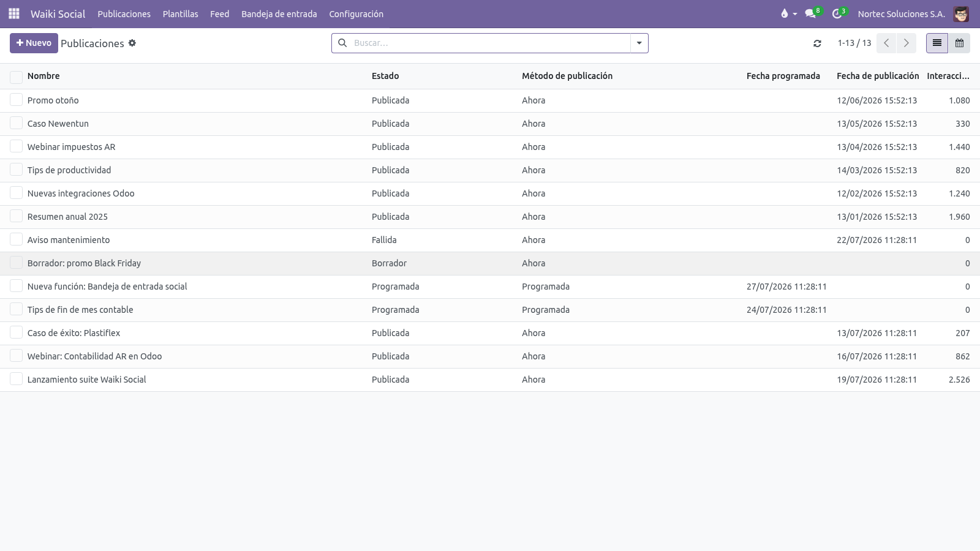Open the Caso Newentun record
980x551 pixels.
pos(58,124)
